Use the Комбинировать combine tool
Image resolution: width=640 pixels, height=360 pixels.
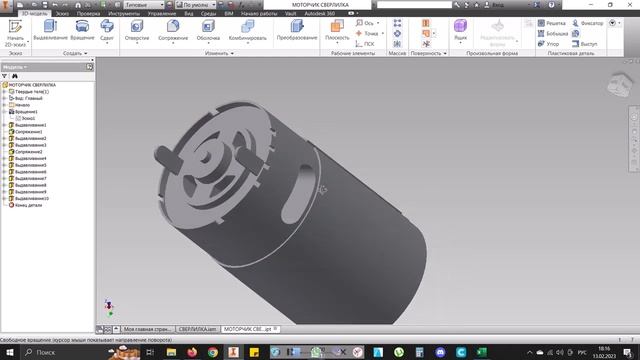247,31
